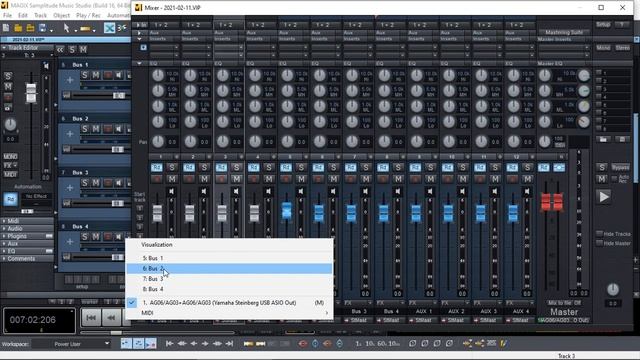The height and width of the screenshot is (360, 640).
Task: Create a new project with toolbar icon
Action: click(x=6, y=28)
